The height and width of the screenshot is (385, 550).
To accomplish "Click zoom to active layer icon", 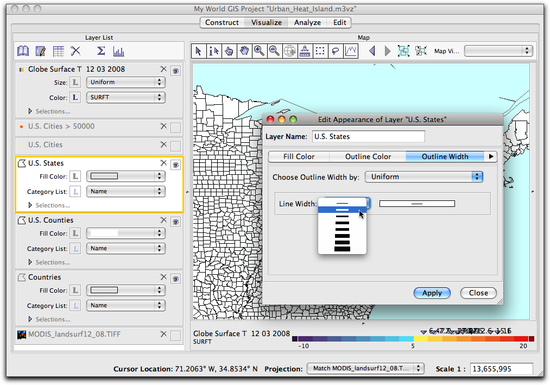I will [421, 51].
